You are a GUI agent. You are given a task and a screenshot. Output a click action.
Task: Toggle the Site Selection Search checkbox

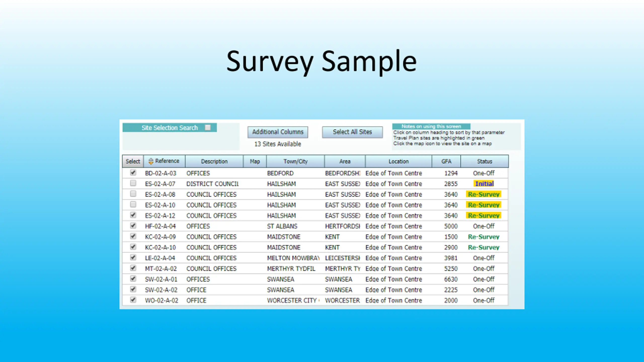[208, 127]
